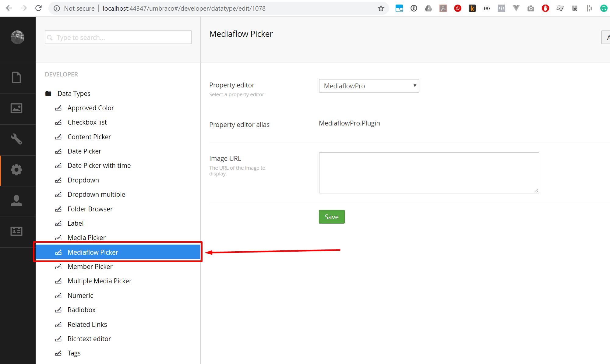The width and height of the screenshot is (610, 364).
Task: Open the Developer gear icon section
Action: pyautogui.click(x=16, y=170)
